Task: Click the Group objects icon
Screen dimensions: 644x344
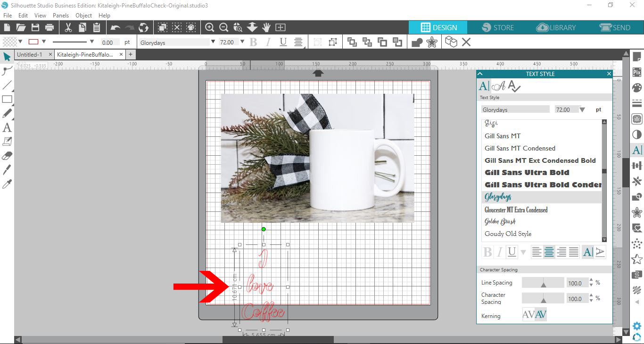Action: [x=317, y=42]
